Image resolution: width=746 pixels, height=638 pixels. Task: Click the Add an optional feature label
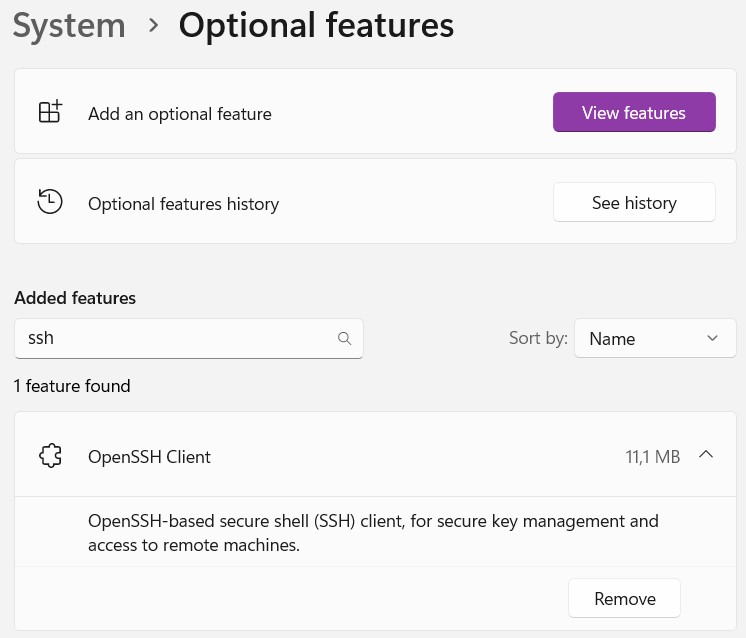[x=180, y=114]
